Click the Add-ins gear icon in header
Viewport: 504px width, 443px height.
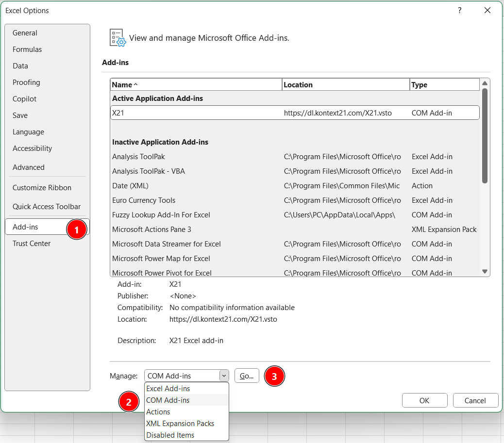point(118,38)
